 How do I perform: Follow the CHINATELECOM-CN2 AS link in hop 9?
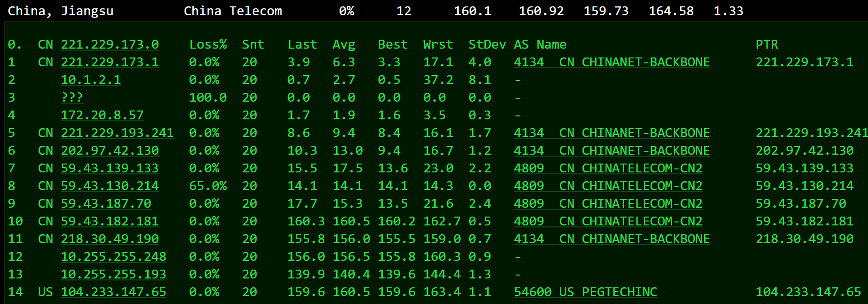pyautogui.click(x=608, y=204)
